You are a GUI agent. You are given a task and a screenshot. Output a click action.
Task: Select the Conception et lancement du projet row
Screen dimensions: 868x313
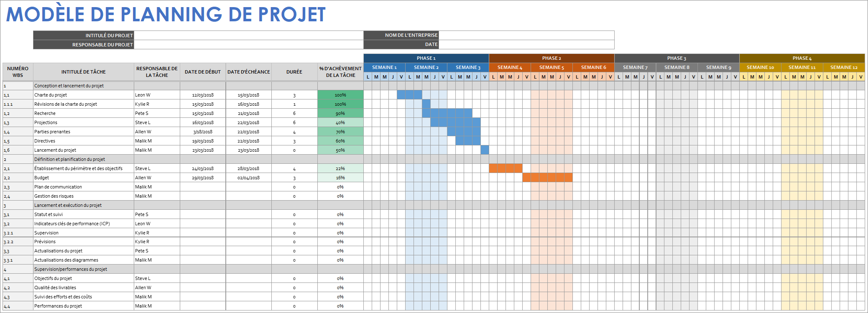434,86
